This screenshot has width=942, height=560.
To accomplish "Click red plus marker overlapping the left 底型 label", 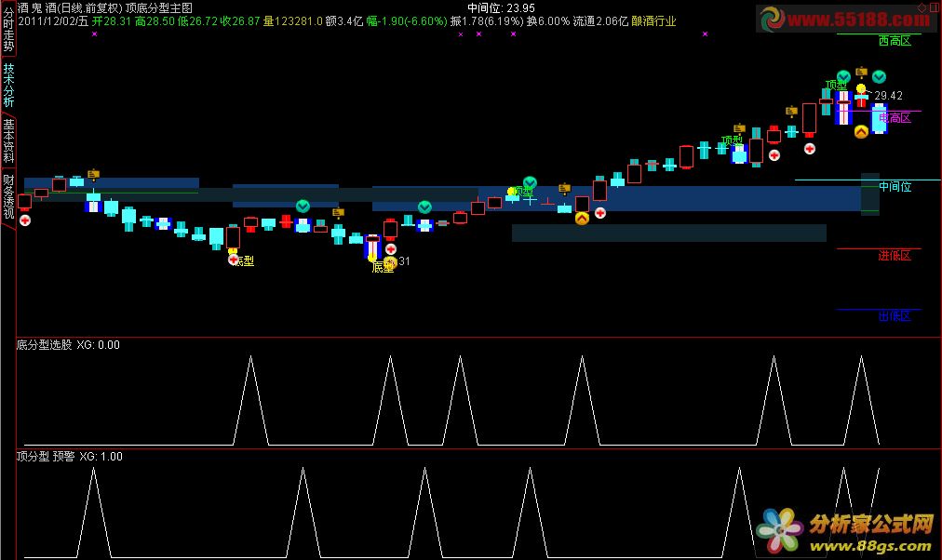I will coord(233,260).
